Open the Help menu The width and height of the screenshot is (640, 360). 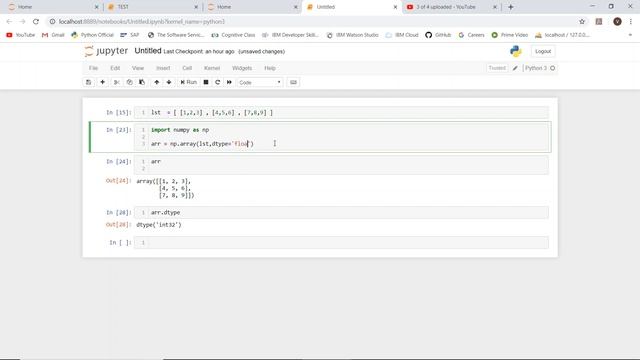(270, 68)
